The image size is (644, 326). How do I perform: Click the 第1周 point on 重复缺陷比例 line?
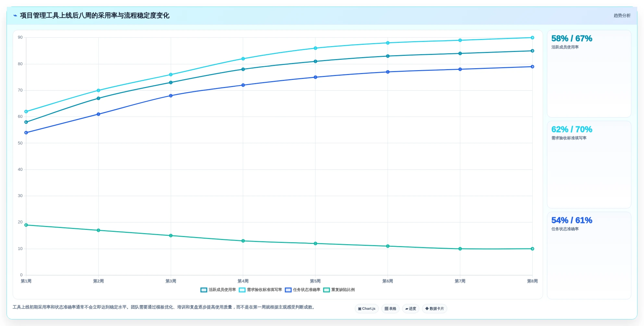tap(26, 225)
